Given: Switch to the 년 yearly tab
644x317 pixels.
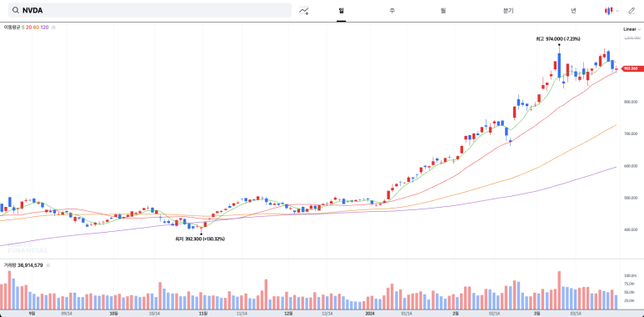Looking at the screenshot, I should (x=573, y=11).
